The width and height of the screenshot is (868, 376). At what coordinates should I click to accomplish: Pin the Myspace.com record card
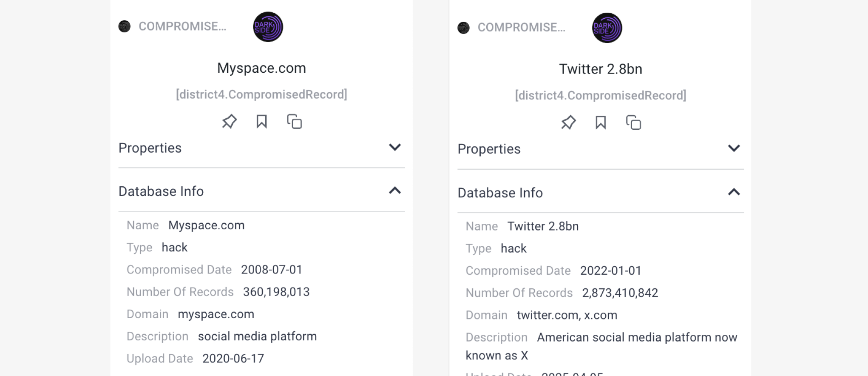(x=229, y=122)
